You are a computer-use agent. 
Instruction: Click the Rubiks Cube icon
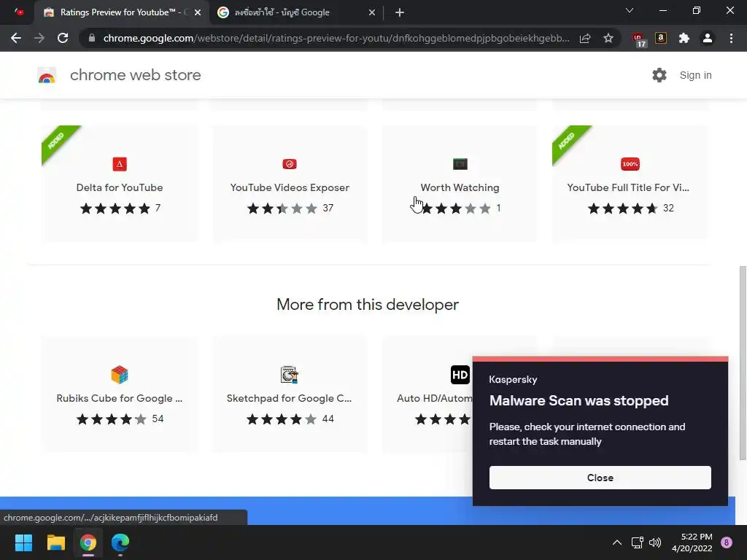(x=120, y=375)
